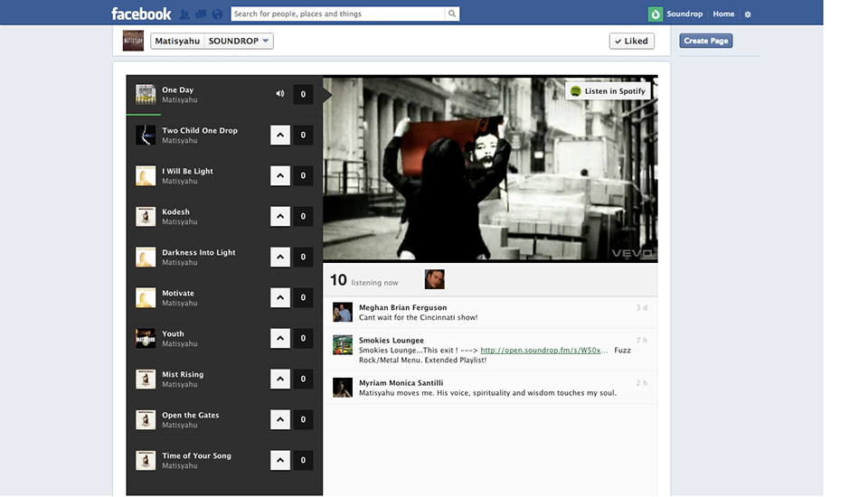Go to Facebook Home link

point(723,14)
